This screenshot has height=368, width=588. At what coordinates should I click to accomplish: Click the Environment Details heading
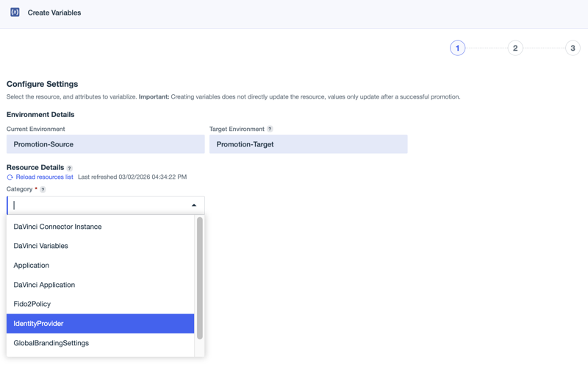[x=40, y=115]
